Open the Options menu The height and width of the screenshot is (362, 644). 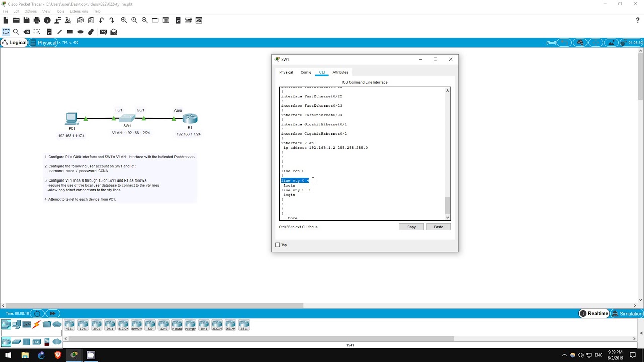coord(30,11)
